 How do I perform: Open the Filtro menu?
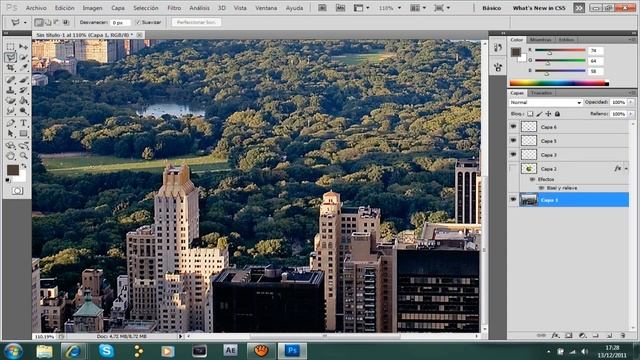click(174, 8)
